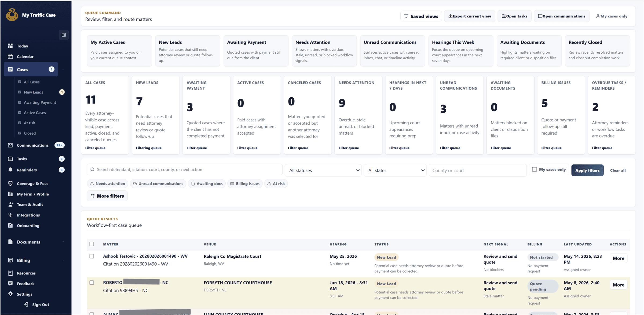The image size is (644, 315).
Task: Click the Reminders bell icon
Action: [10, 170]
